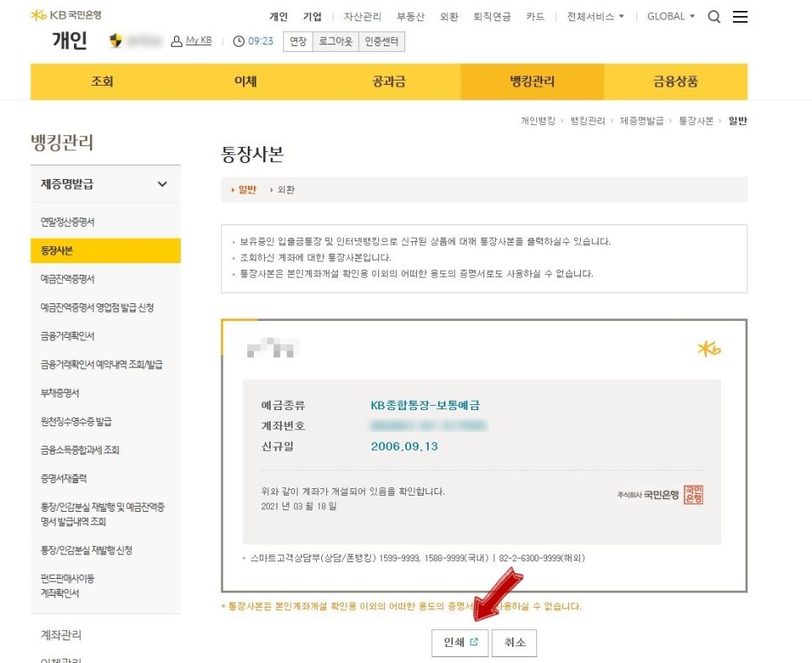Viewport: 812px width, 663px height.
Task: Expand the 전체서비스 dropdown
Action: coord(595,17)
